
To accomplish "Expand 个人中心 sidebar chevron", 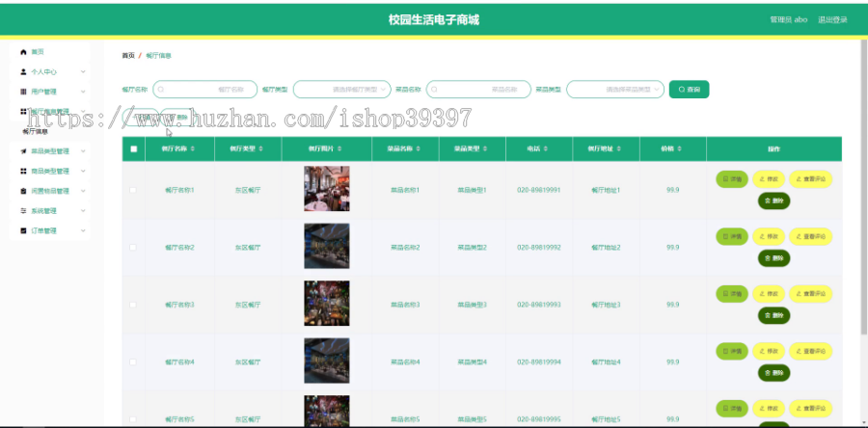I will pos(83,72).
